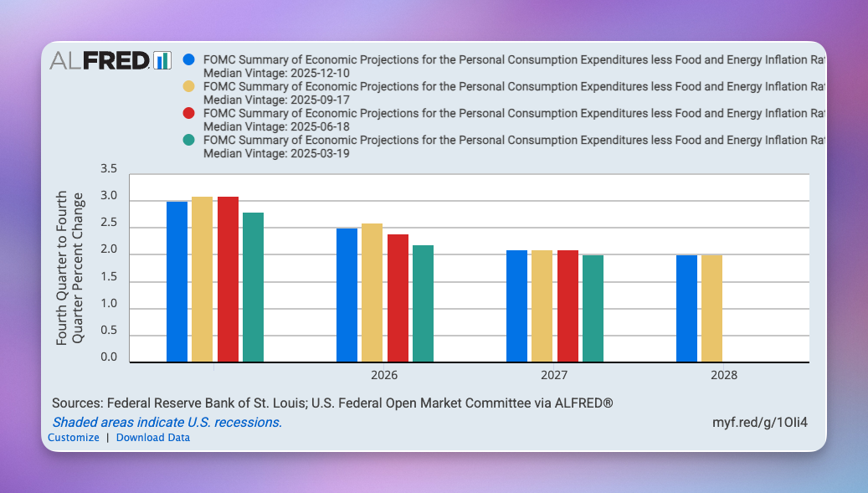This screenshot has height=493, width=868.
Task: Click the teal legend dot for vintage 2025-03-19
Action: click(188, 140)
